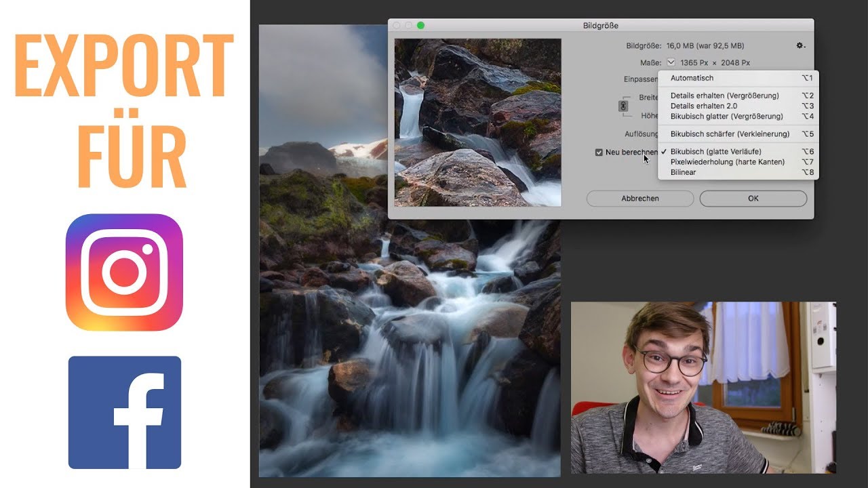Expand the Maße units dropdown arrow
The image size is (868, 488).
click(671, 63)
